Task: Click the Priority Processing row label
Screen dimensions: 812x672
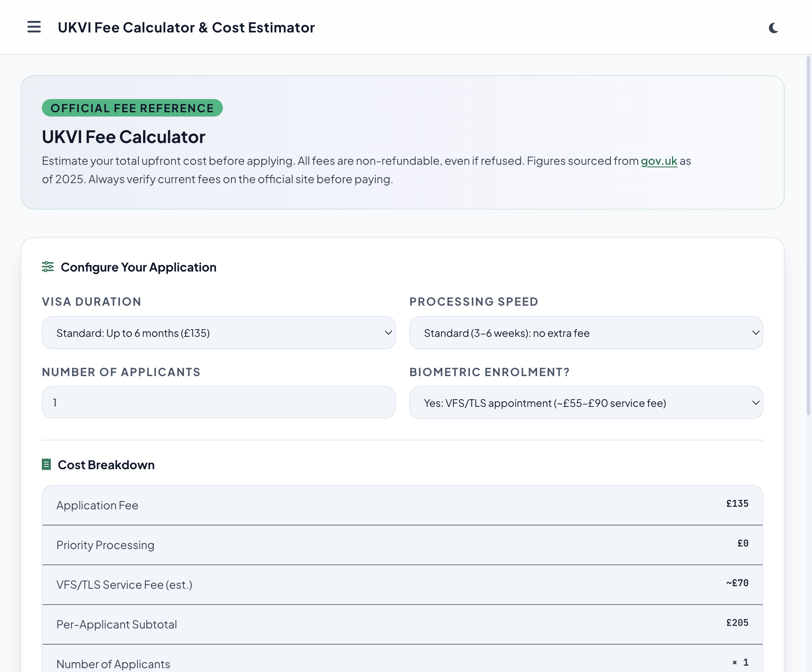Action: click(x=105, y=545)
